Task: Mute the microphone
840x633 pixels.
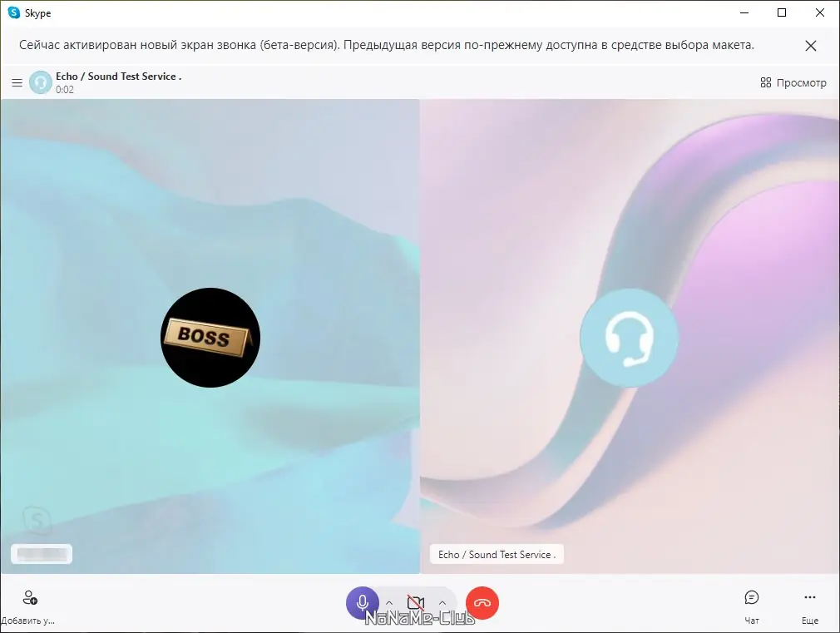Action: [363, 603]
